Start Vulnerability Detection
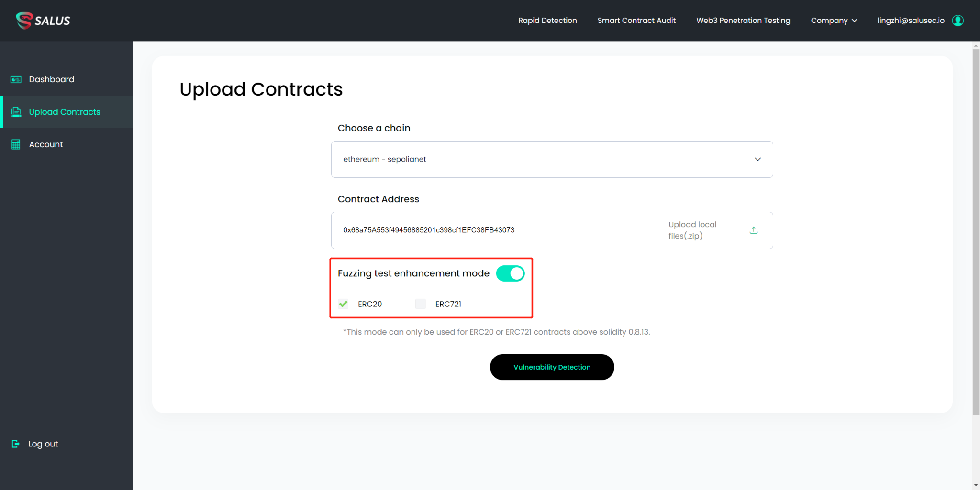Image resolution: width=980 pixels, height=490 pixels. point(552,367)
